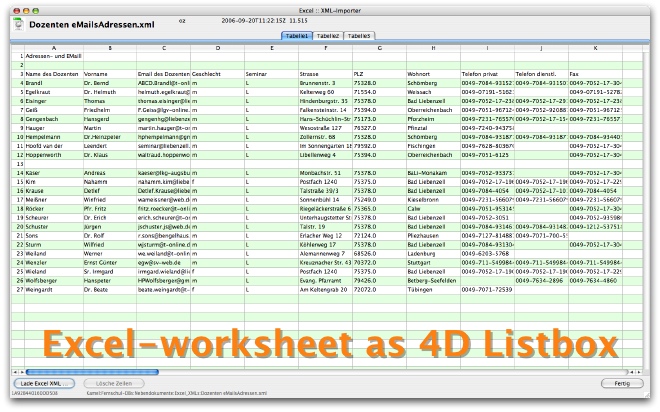Viewport: 660px width, 412px height.
Task: Select the first-name cell 'Dr. Helmuth'
Action: click(110, 92)
